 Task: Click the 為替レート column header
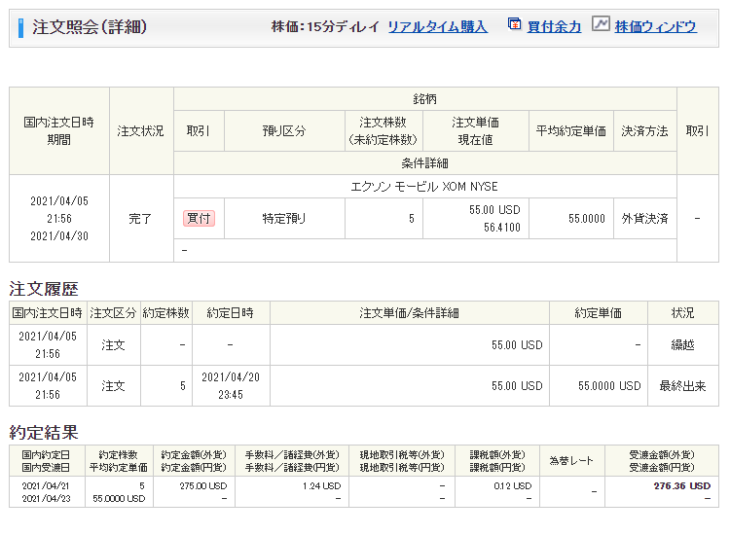pyautogui.click(x=570, y=460)
